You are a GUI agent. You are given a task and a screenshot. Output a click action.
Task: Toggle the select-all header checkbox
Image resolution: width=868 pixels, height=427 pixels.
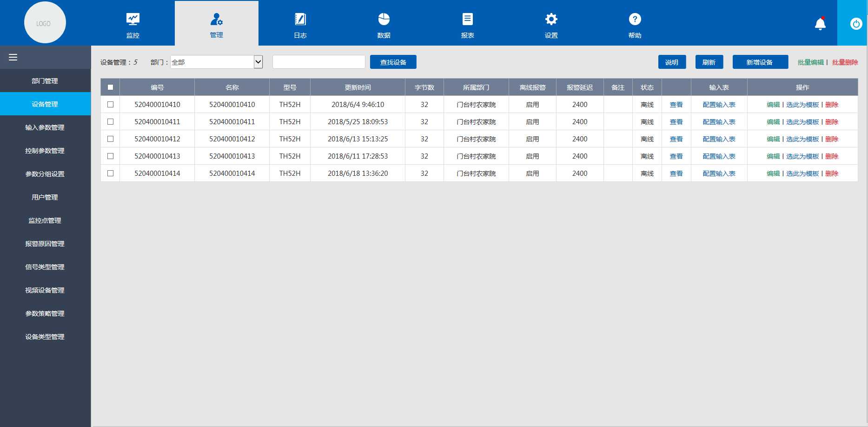110,87
